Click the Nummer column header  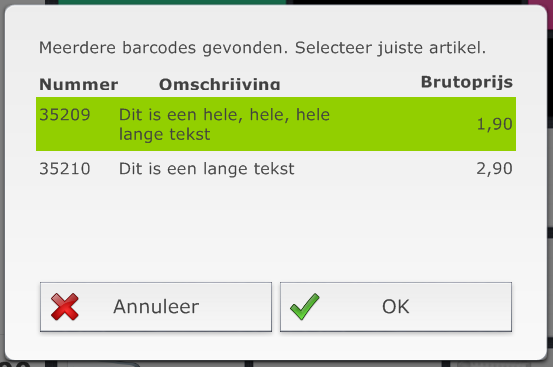point(79,85)
